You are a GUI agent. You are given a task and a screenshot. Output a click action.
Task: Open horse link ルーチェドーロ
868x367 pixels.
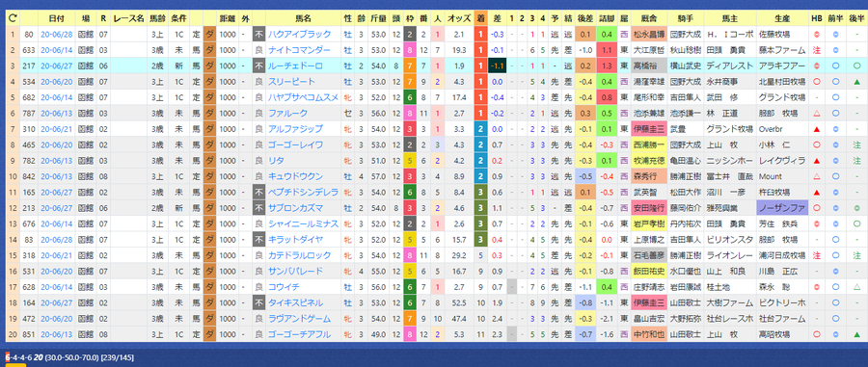(x=296, y=66)
